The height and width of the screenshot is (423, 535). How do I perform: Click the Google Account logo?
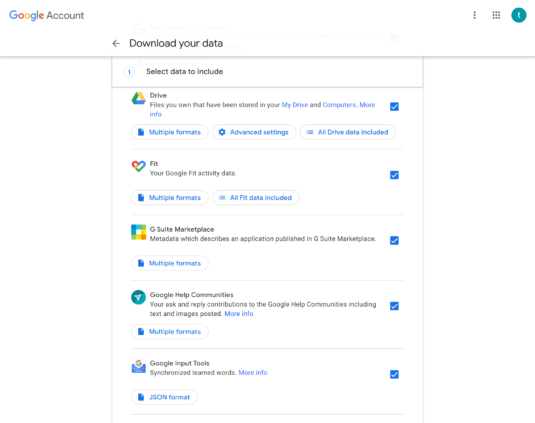coord(46,15)
